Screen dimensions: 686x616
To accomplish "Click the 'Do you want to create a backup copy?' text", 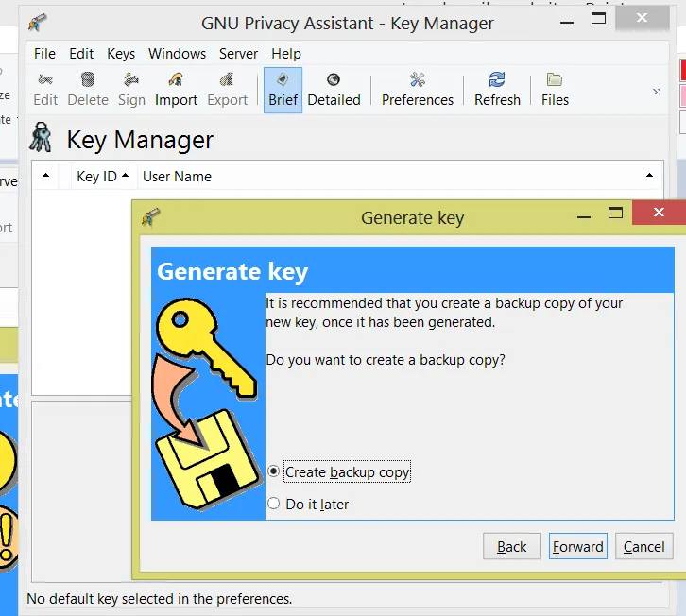I will pyautogui.click(x=386, y=360).
